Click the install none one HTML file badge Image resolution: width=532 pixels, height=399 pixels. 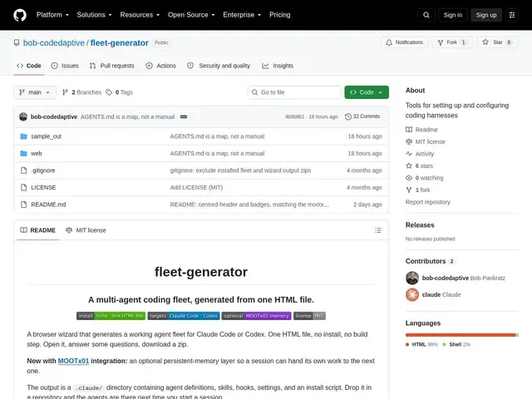click(111, 316)
